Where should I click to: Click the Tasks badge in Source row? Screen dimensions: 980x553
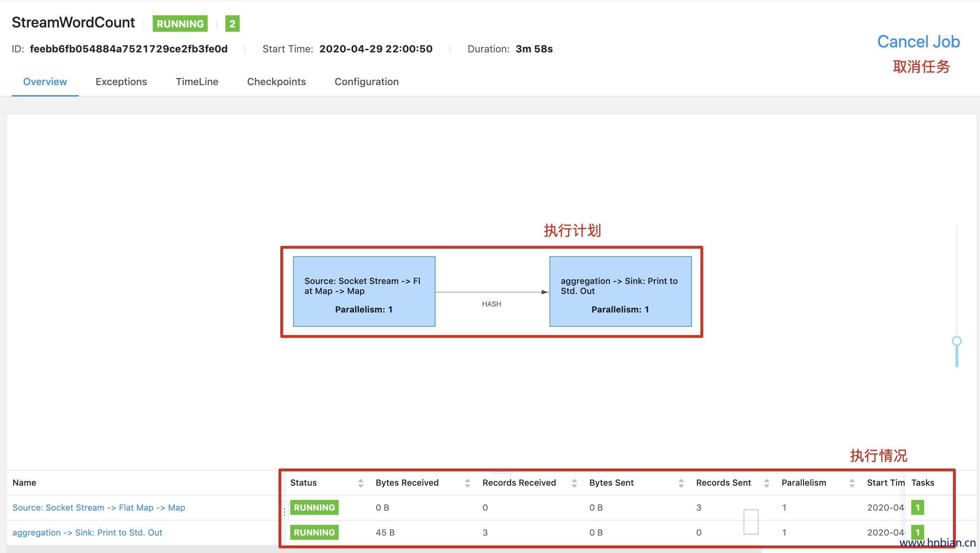[917, 507]
